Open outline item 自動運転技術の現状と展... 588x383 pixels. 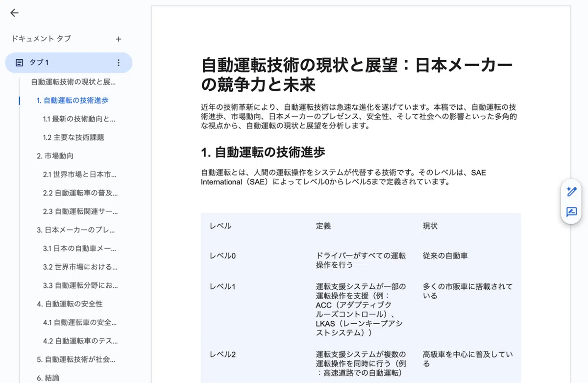click(73, 82)
